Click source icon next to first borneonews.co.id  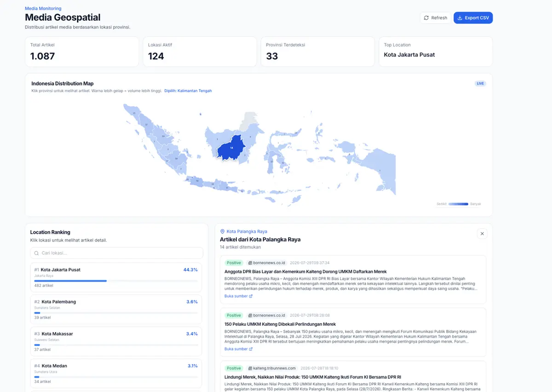(250, 263)
